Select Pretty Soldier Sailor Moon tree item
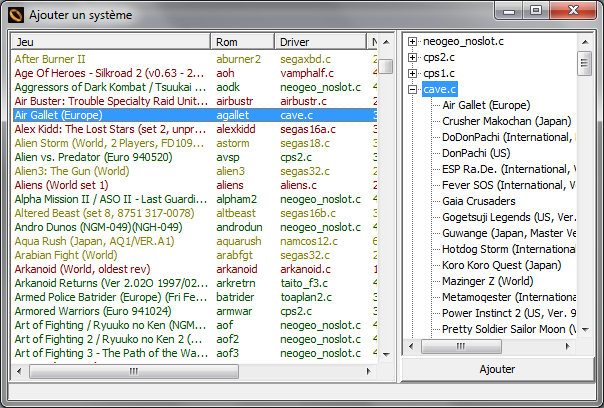This screenshot has width=604, height=408. click(x=508, y=329)
